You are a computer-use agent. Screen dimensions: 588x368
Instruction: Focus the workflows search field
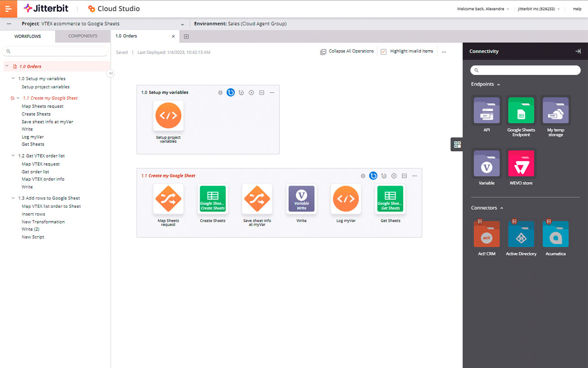[x=55, y=51]
